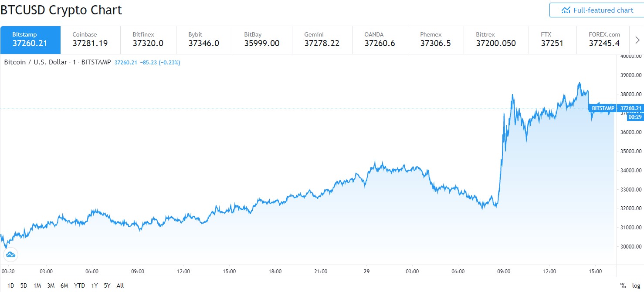Image resolution: width=644 pixels, height=292 pixels.
Task: Open the Full-featured chart
Action: click(x=597, y=10)
